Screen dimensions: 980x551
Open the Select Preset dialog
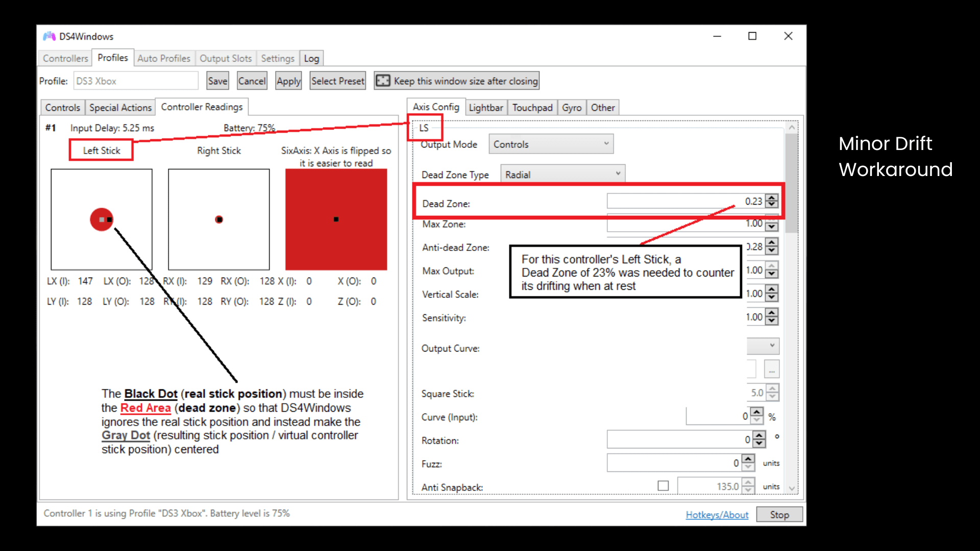tap(338, 81)
